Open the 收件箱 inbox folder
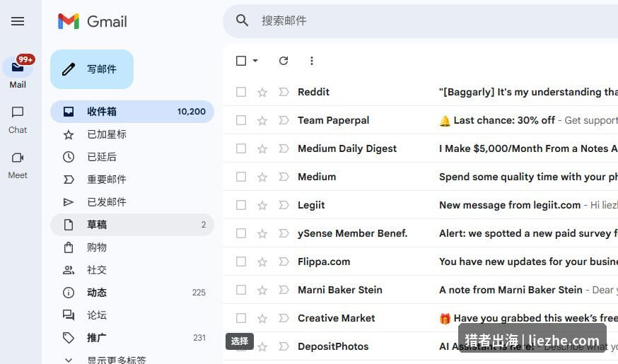Viewport: 618px width, 364px height. click(x=132, y=112)
